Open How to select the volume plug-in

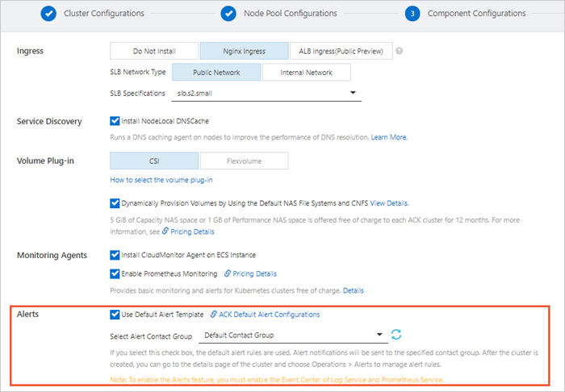161,180
